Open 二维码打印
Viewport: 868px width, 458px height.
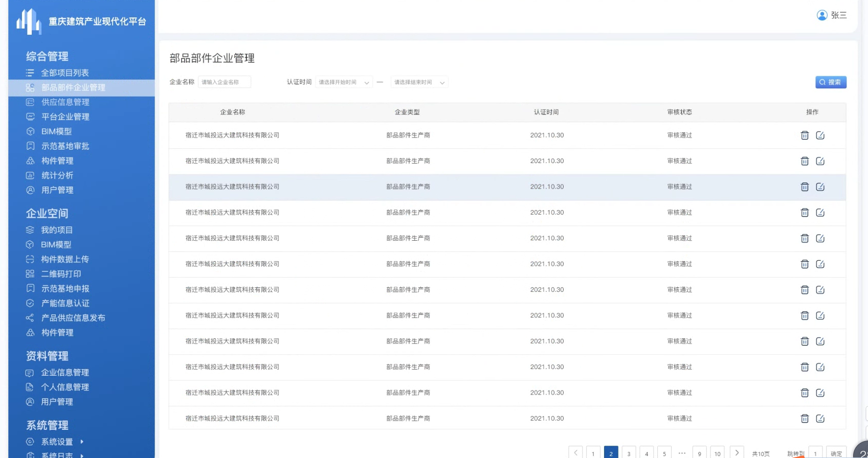coord(61,274)
